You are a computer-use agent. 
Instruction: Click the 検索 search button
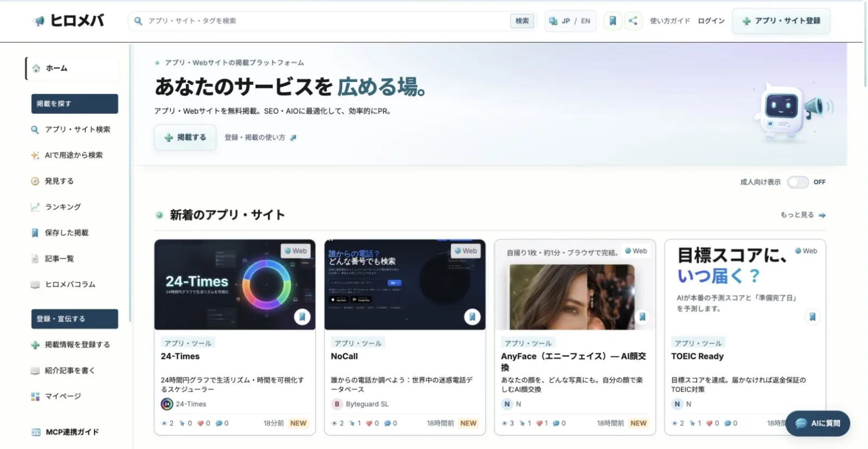pos(522,21)
